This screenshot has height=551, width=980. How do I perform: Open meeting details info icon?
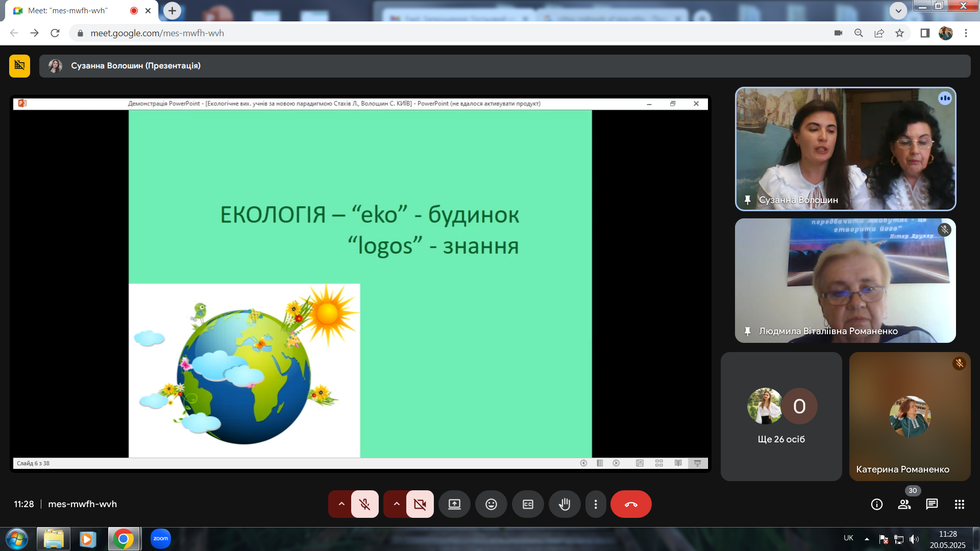click(x=876, y=504)
